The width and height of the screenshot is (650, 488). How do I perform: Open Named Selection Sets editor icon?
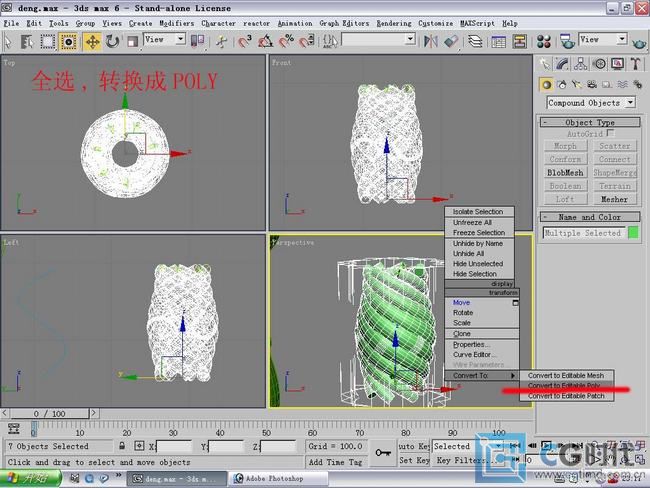tap(330, 41)
